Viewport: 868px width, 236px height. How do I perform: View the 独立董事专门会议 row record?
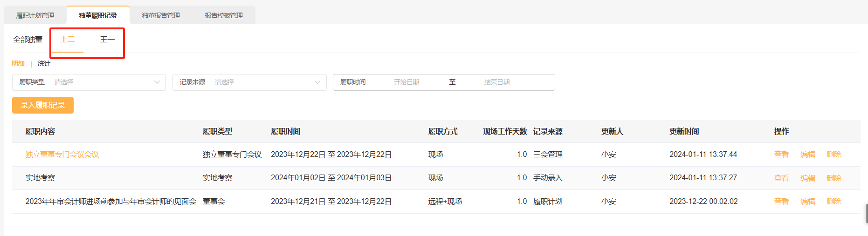tap(781, 155)
